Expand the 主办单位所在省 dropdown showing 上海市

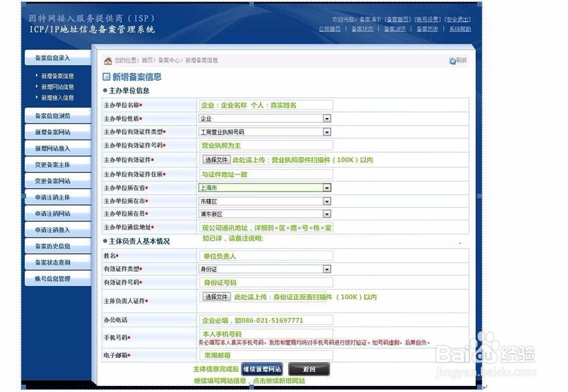click(x=327, y=188)
